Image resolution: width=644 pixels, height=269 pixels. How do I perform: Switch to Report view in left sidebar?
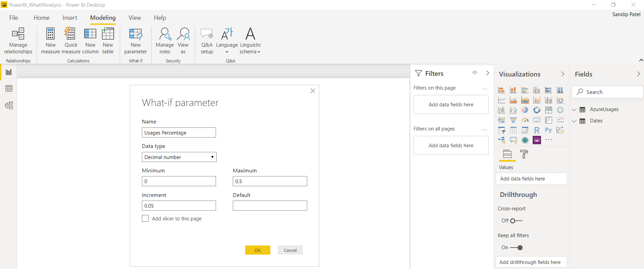coord(9,72)
